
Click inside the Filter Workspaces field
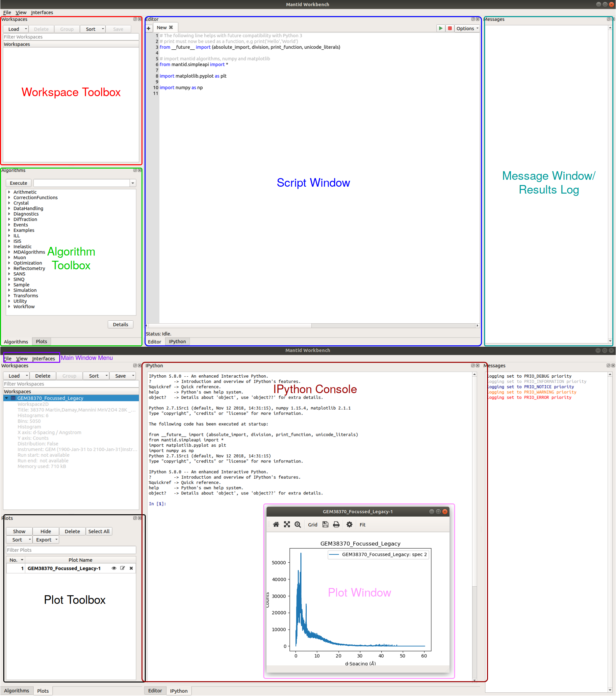click(70, 37)
